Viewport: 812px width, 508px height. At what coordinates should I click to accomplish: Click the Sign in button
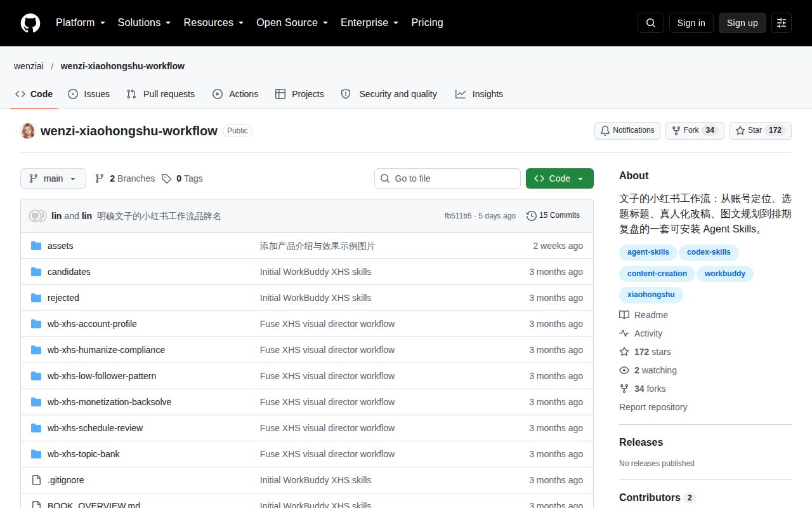(691, 23)
